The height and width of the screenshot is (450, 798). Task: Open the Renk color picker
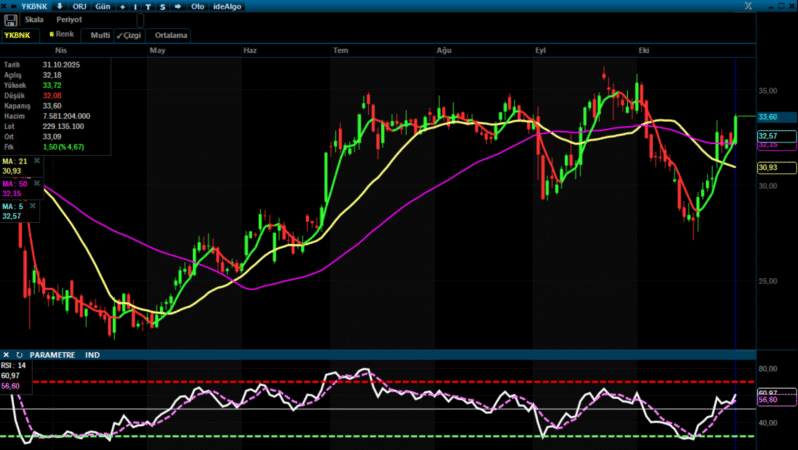pyautogui.click(x=62, y=34)
